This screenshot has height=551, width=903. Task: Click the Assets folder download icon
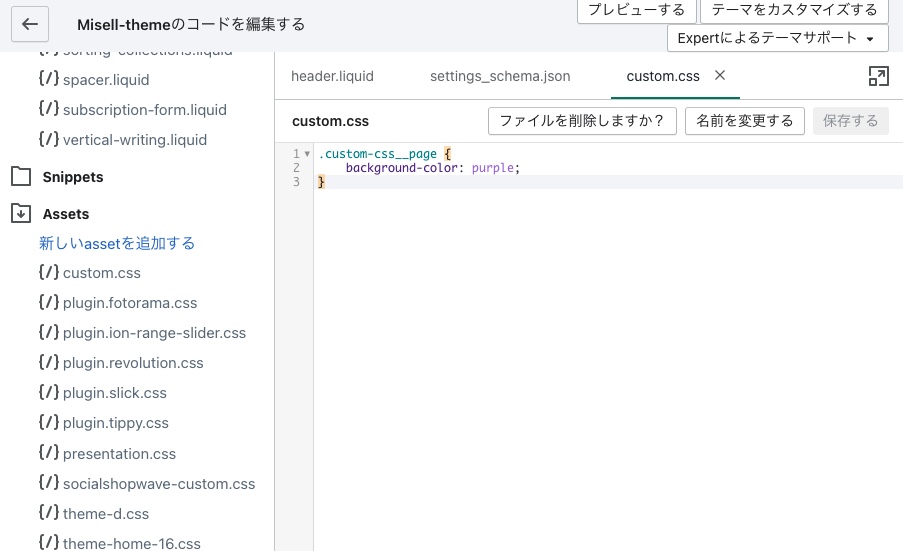point(21,213)
